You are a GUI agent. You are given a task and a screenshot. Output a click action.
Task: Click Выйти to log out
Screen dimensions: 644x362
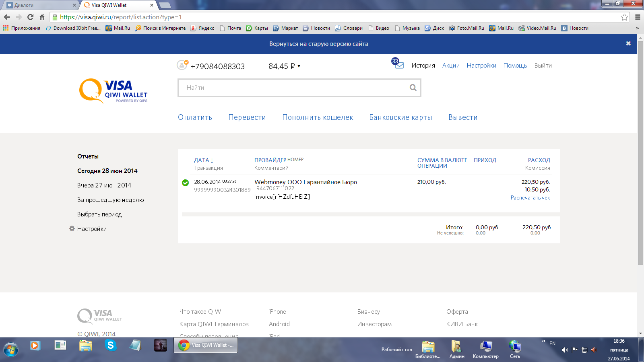pyautogui.click(x=543, y=66)
